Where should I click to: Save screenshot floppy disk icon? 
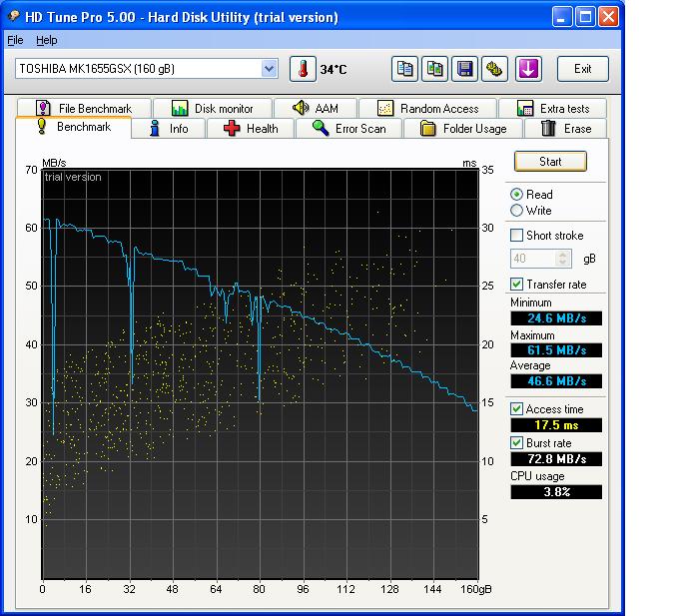coord(464,69)
